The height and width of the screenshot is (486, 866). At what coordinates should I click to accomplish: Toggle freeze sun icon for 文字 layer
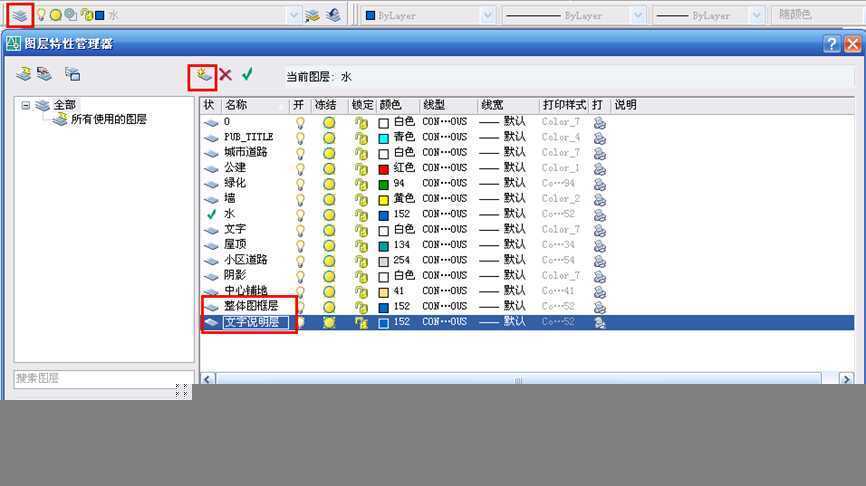point(329,230)
